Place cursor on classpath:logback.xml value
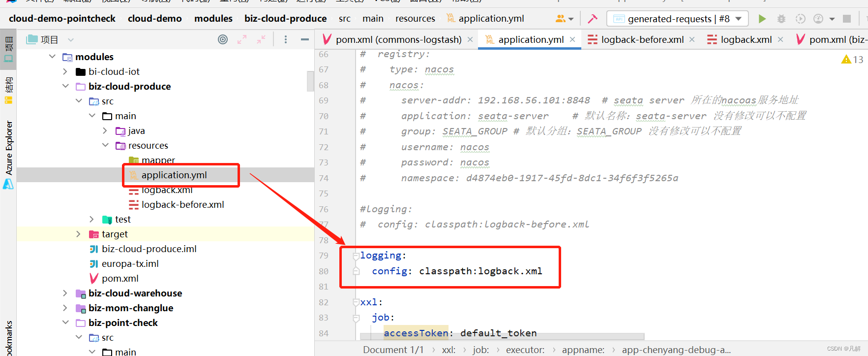This screenshot has width=868, height=356. (x=480, y=271)
